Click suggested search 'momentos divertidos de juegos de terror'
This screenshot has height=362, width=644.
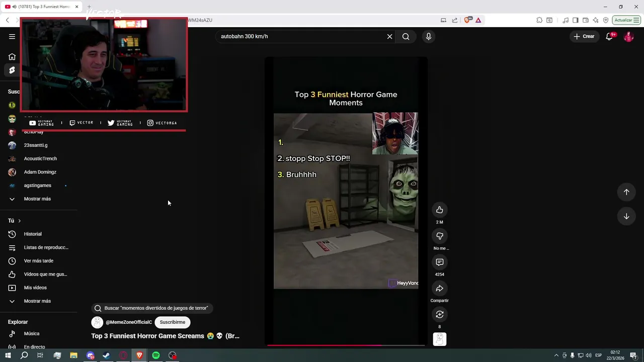click(151, 308)
